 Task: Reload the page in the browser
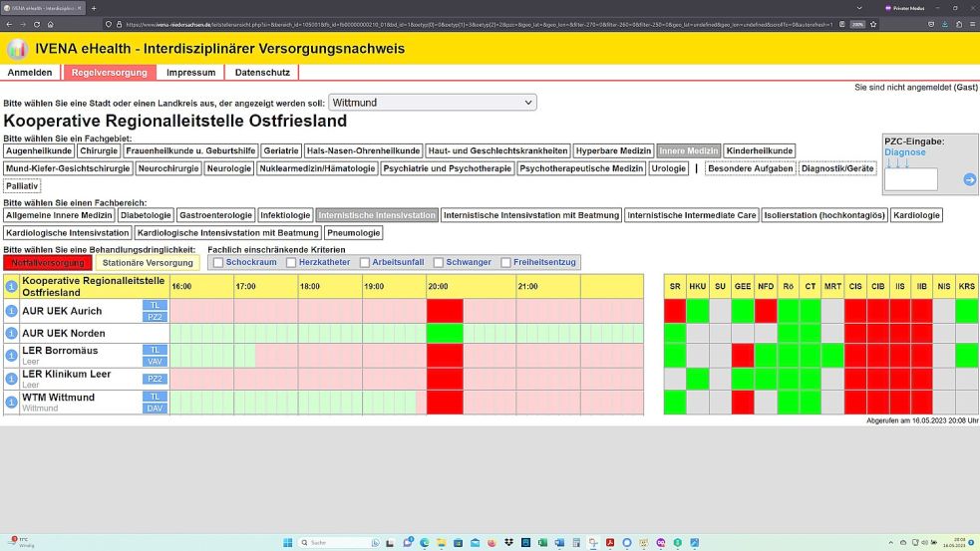[x=36, y=24]
